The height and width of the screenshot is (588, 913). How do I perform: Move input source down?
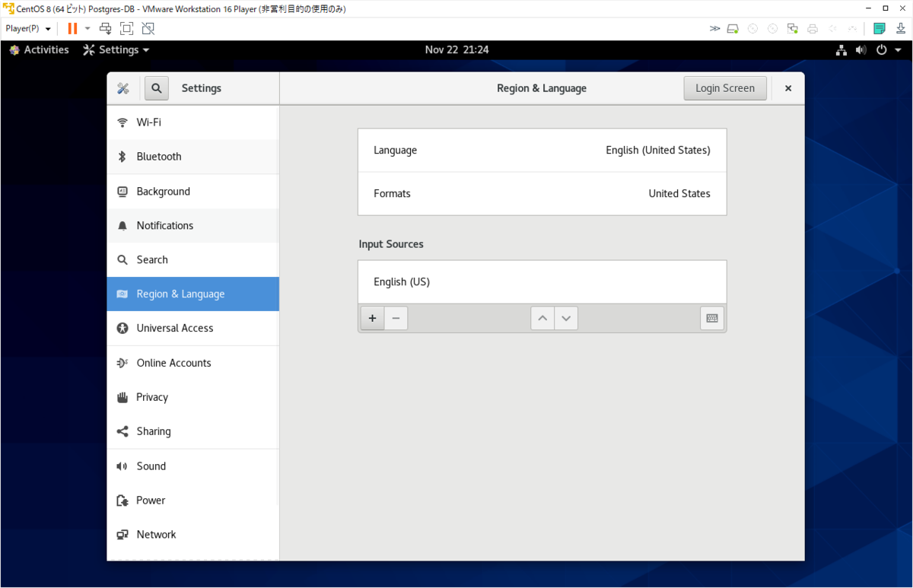click(x=566, y=318)
